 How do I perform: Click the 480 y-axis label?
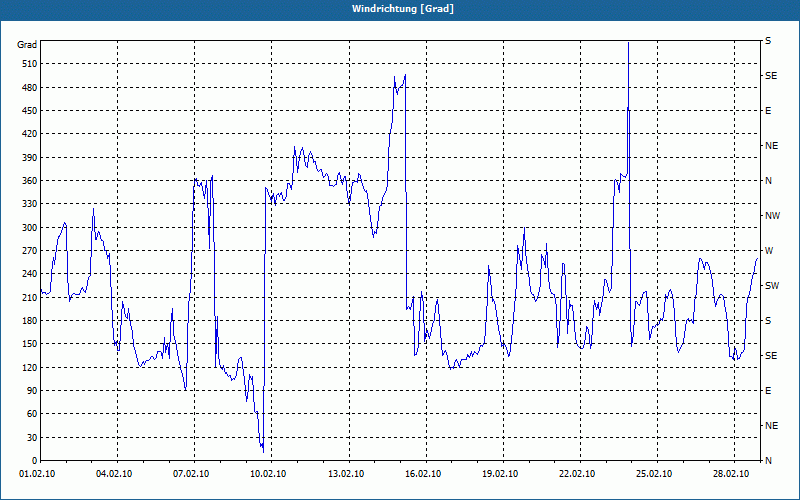[30, 88]
